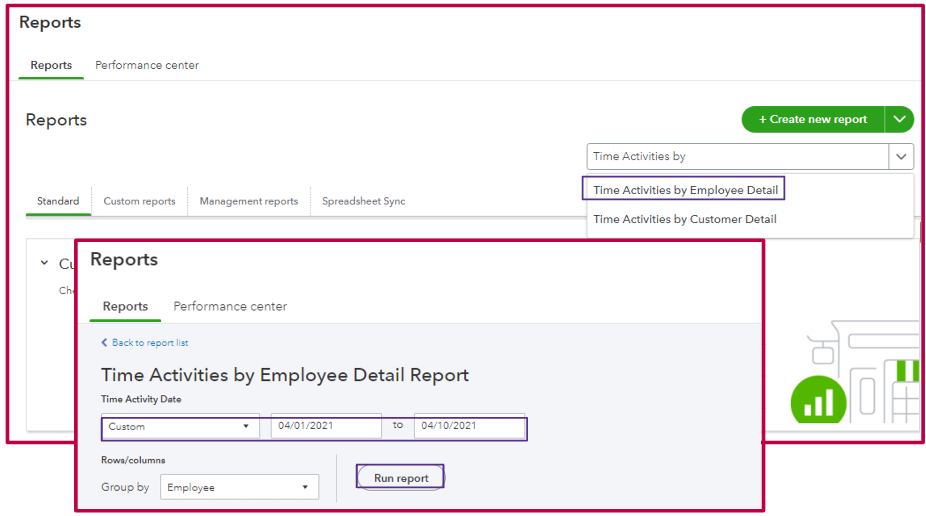
Task: Open the Management reports tab
Action: click(x=249, y=201)
